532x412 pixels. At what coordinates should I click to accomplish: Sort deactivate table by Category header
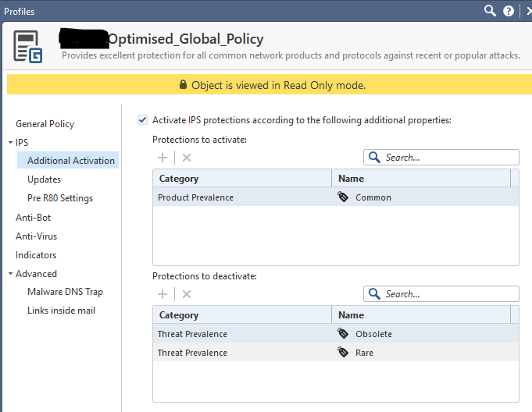tap(242, 314)
